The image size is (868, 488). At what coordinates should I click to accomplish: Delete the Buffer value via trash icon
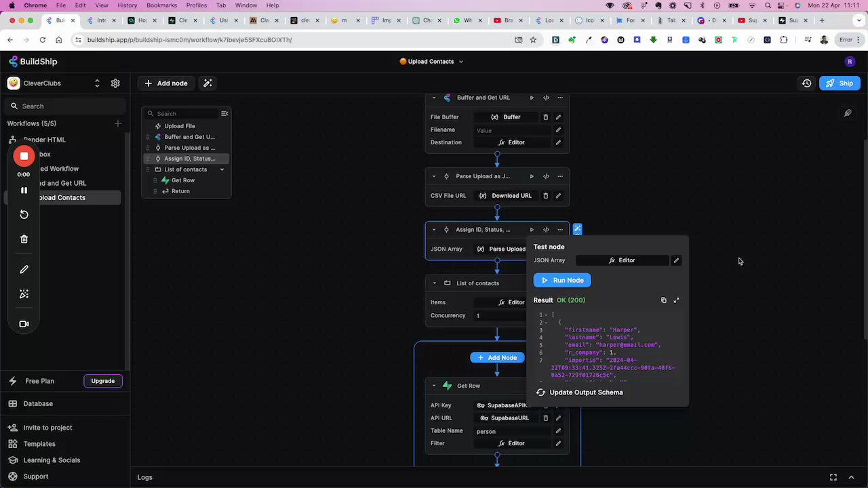(546, 117)
